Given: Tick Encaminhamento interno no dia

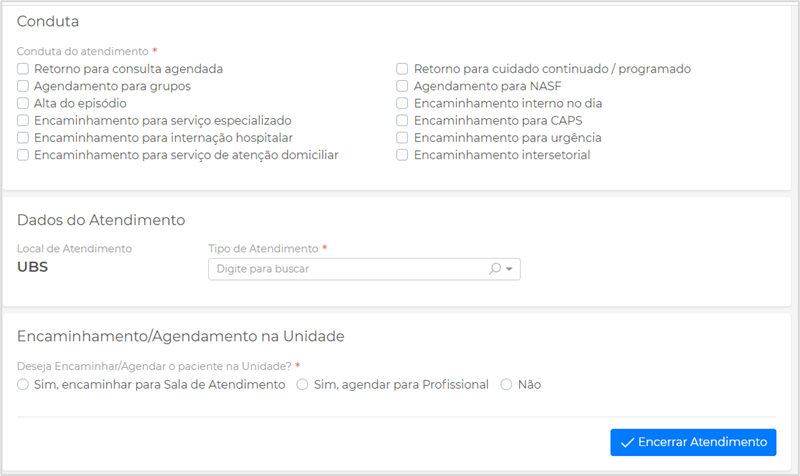Looking at the screenshot, I should pyautogui.click(x=402, y=103).
